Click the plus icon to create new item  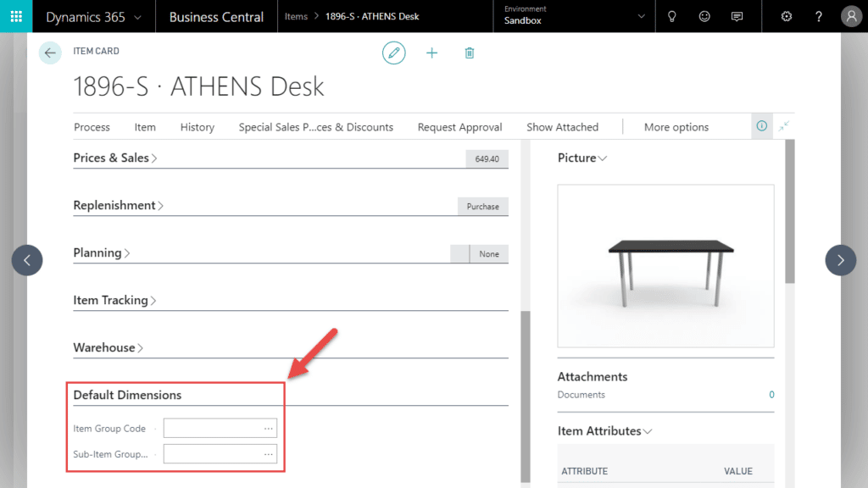pyautogui.click(x=431, y=53)
